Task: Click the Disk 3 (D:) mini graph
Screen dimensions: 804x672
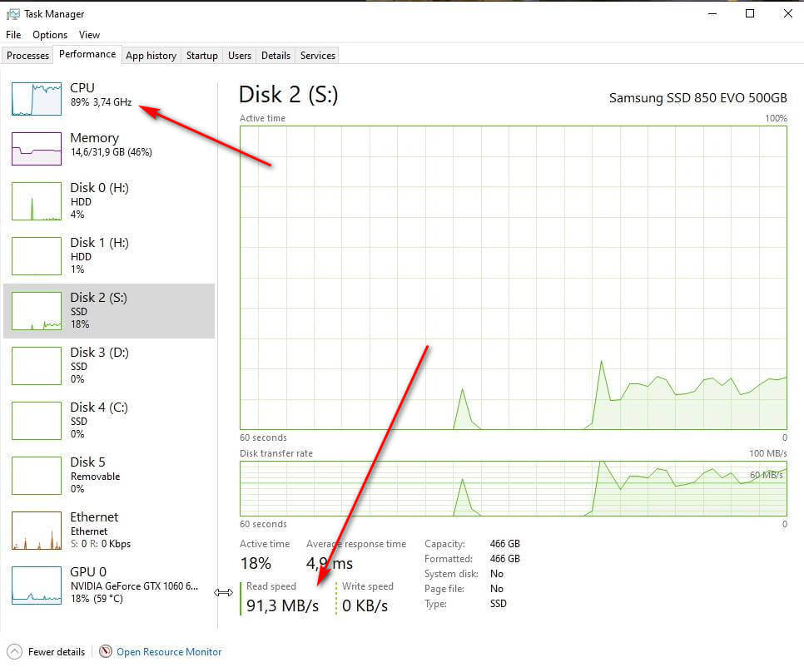Action: click(x=37, y=366)
